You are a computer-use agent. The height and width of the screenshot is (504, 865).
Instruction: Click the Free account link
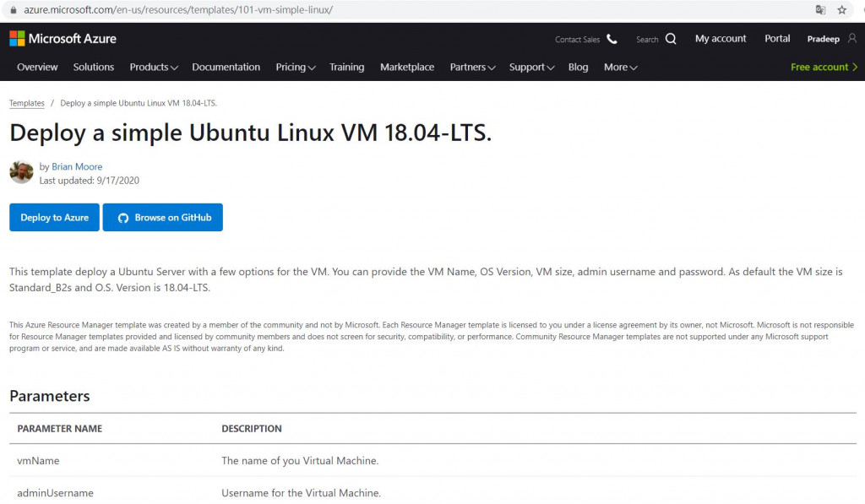824,67
